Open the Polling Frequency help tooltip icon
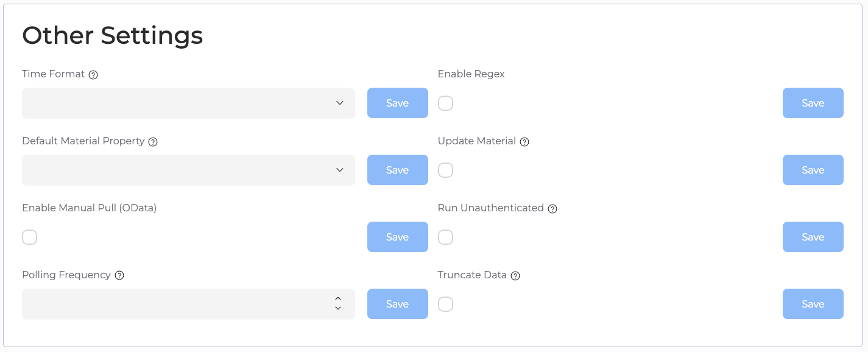 tap(119, 275)
